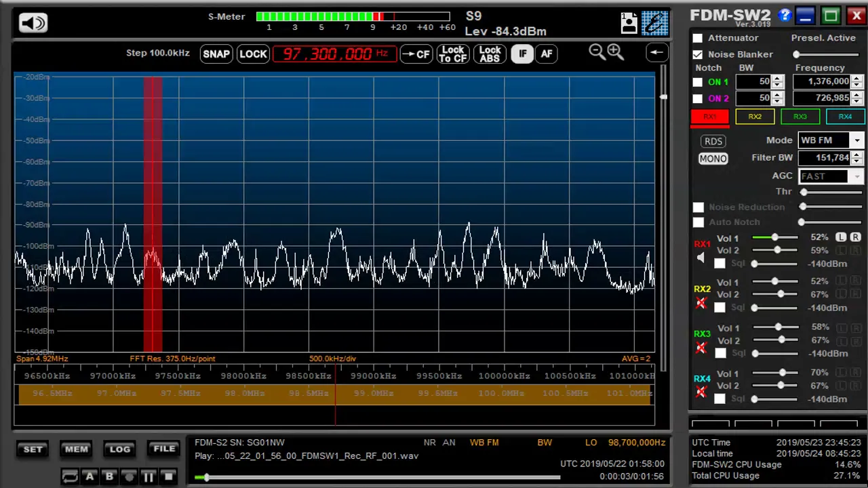Switch to the IF view
The image size is (868, 488).
click(522, 54)
